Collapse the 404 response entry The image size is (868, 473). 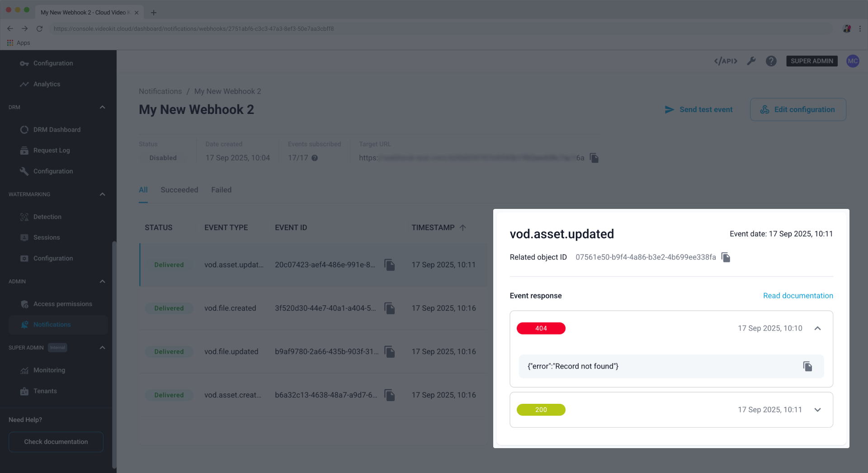[x=817, y=328]
